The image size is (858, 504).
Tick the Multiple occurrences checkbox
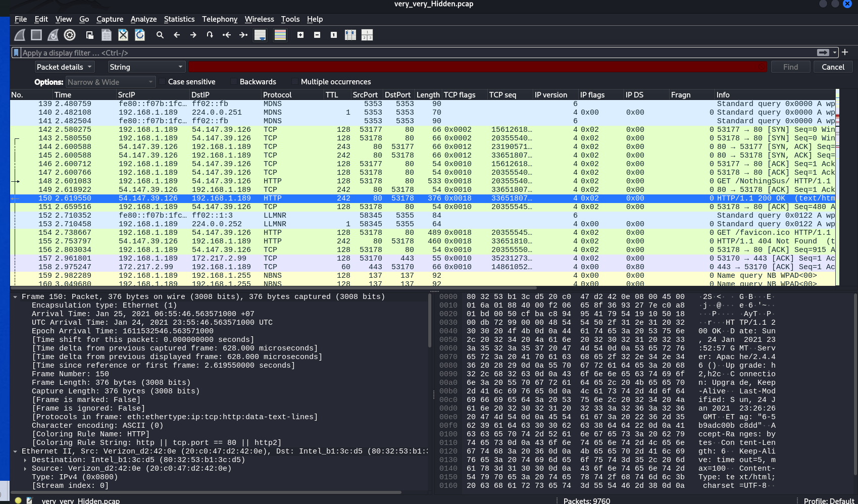(295, 82)
